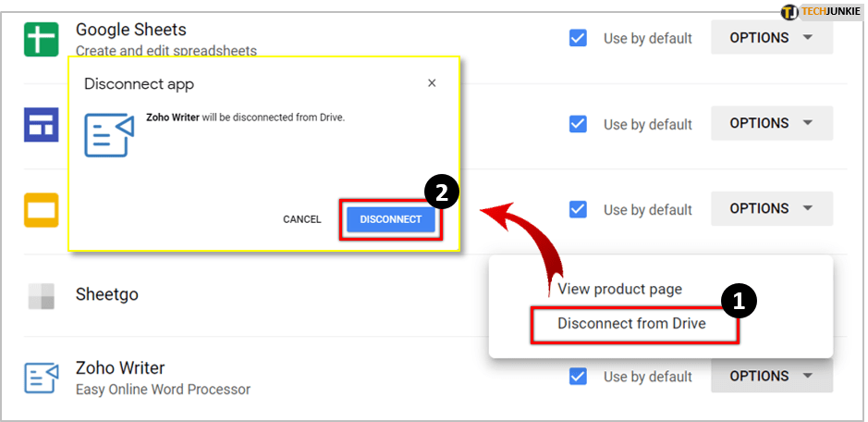Screen dimensions: 868x422
Task: Select Disconnect from Drive menu item
Action: click(632, 324)
